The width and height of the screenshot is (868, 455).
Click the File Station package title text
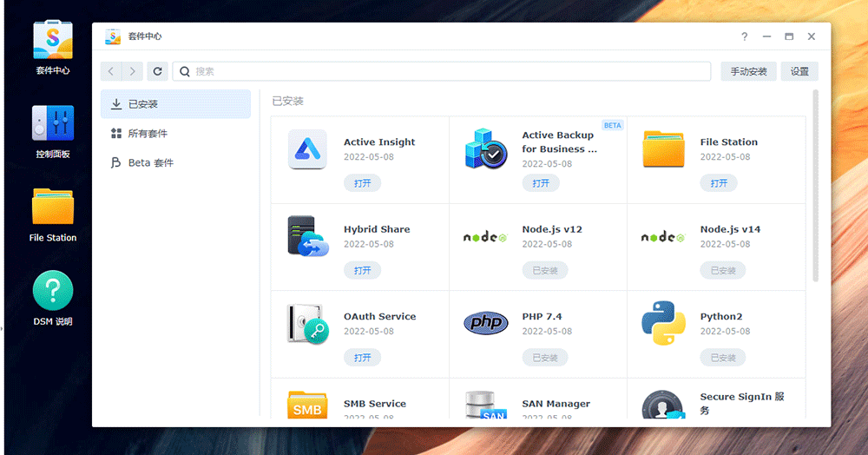pos(728,142)
